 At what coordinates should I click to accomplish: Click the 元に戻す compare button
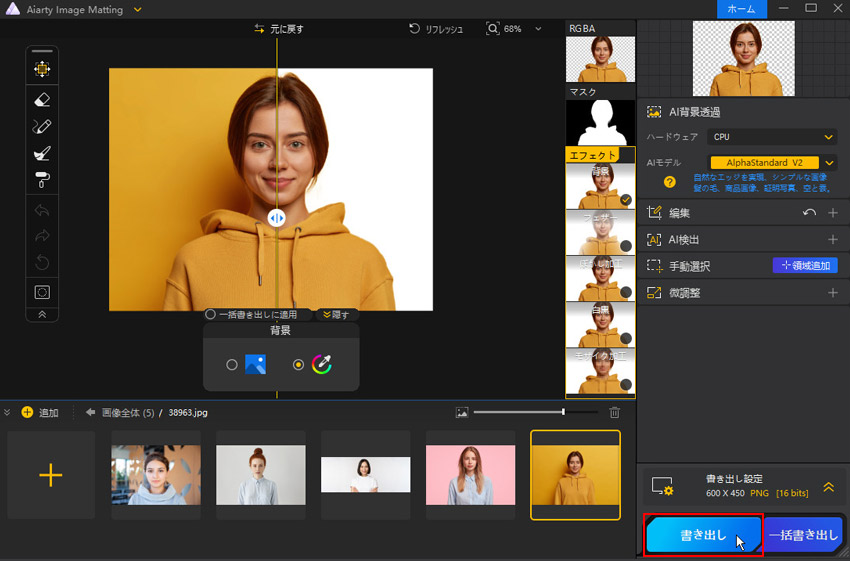[279, 29]
